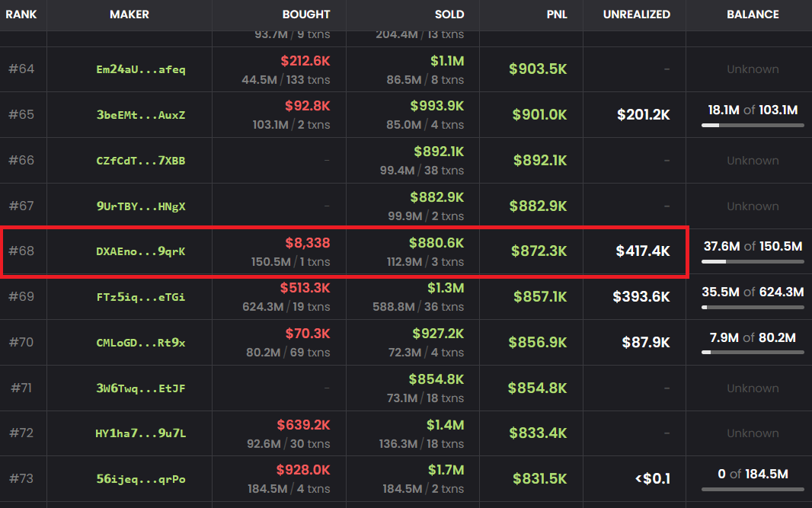Open maker address 3beEMt...AuxZ
The image size is (812, 508).
pos(141,115)
